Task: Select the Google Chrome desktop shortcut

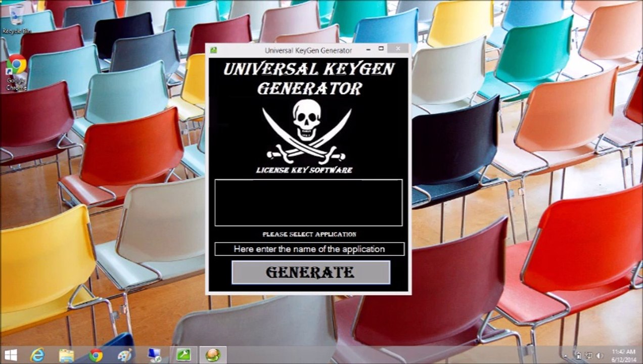Action: (x=16, y=72)
